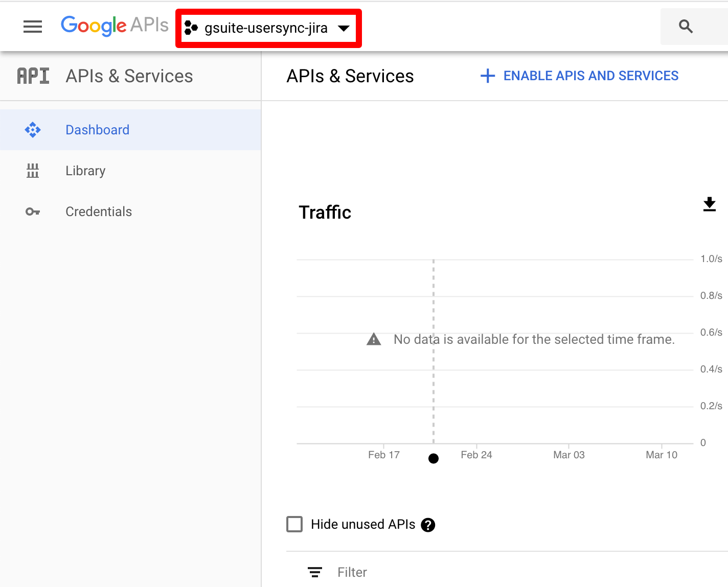
Task: Open the hamburger navigation menu
Action: [33, 27]
